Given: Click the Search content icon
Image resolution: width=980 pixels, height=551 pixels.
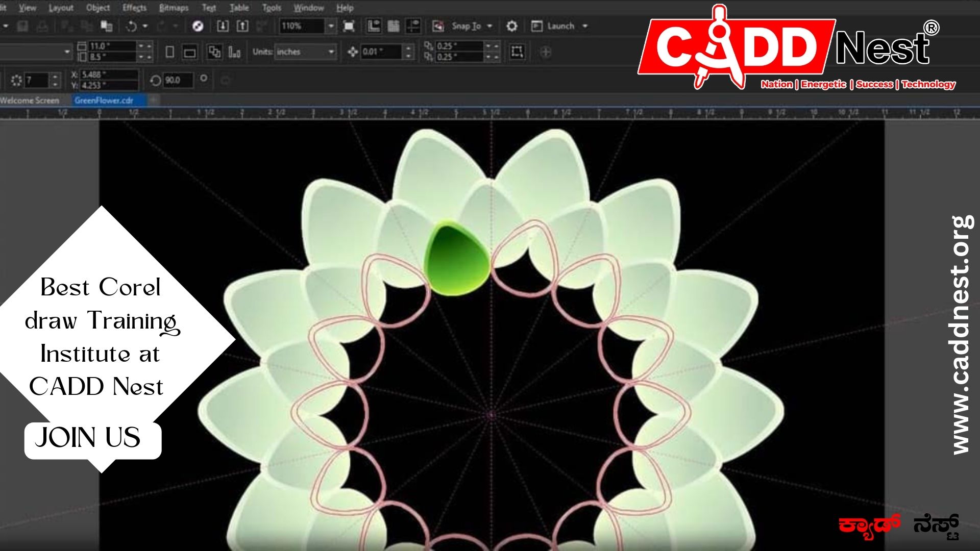Looking at the screenshot, I should pos(198,26).
